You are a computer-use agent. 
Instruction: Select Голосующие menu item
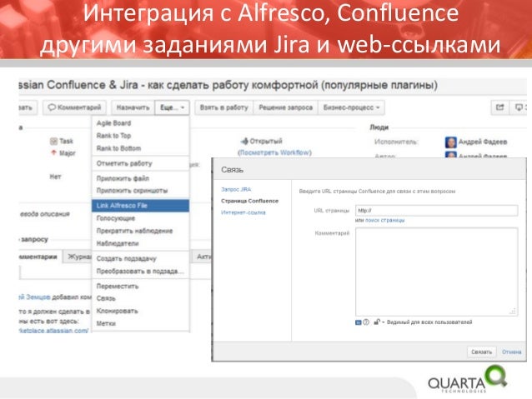[x=140, y=218]
